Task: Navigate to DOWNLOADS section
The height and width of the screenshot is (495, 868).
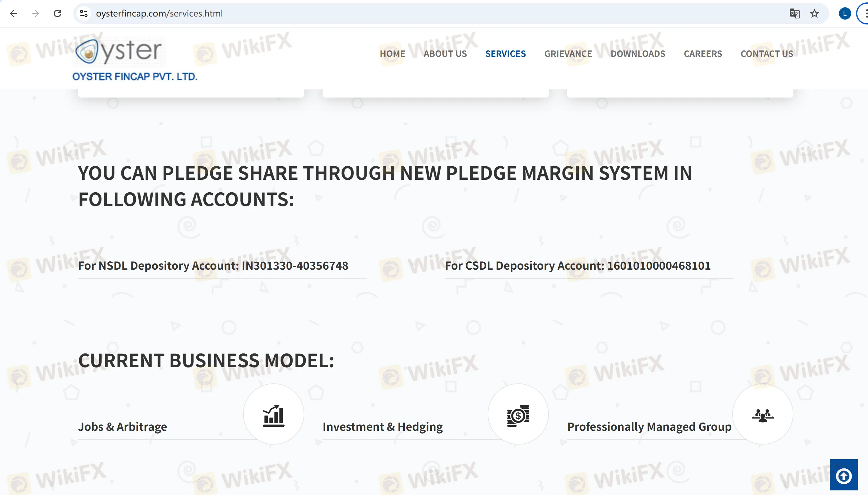Action: (x=637, y=54)
